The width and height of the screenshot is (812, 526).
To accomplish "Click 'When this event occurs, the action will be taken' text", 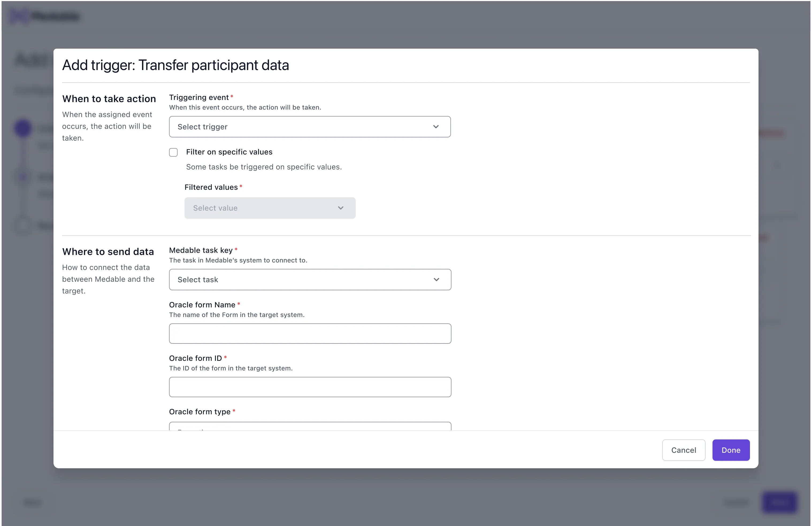I will point(245,107).
